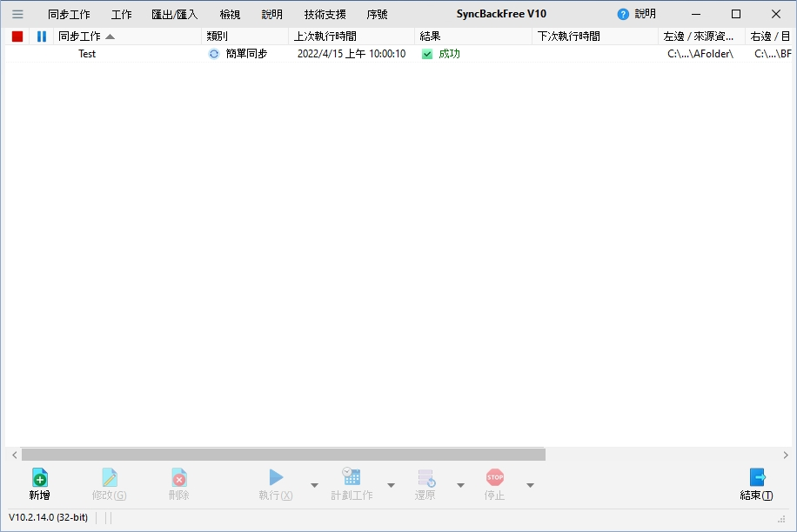Sort by 上次執行時間 column header
Viewport: 797px width, 532px height.
click(x=352, y=37)
